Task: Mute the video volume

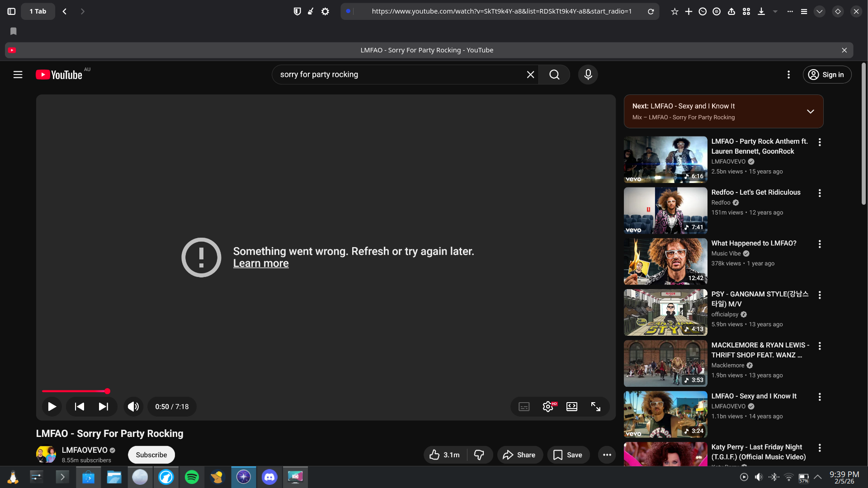Action: tap(133, 407)
